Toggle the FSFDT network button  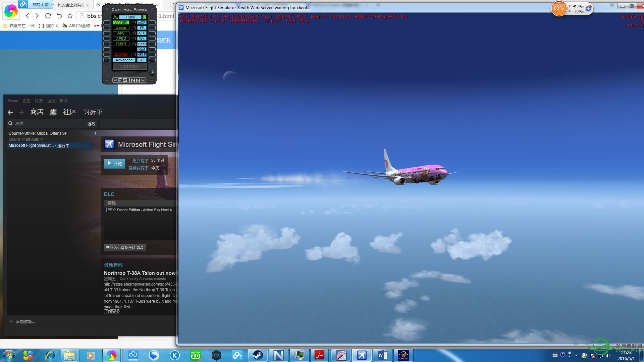(121, 44)
